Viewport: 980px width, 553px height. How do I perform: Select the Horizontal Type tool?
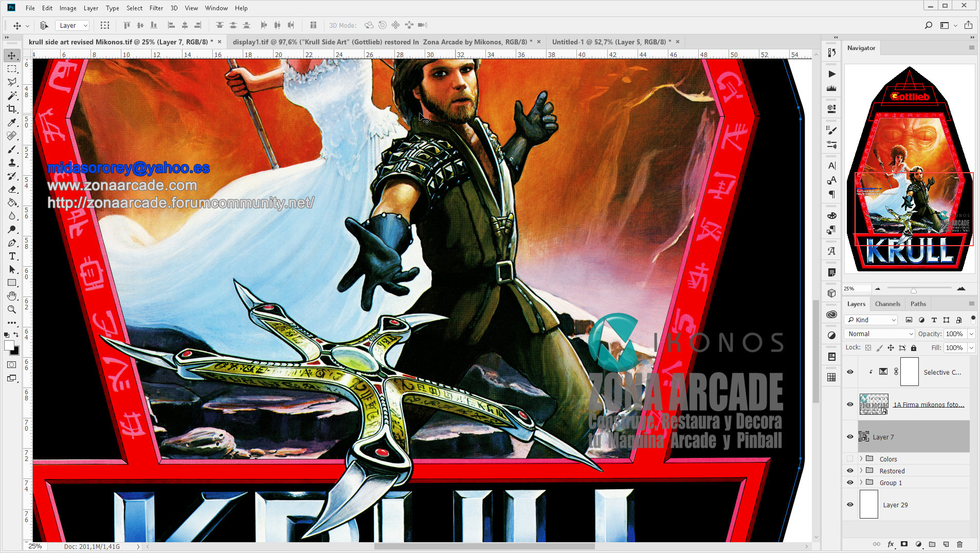click(12, 256)
